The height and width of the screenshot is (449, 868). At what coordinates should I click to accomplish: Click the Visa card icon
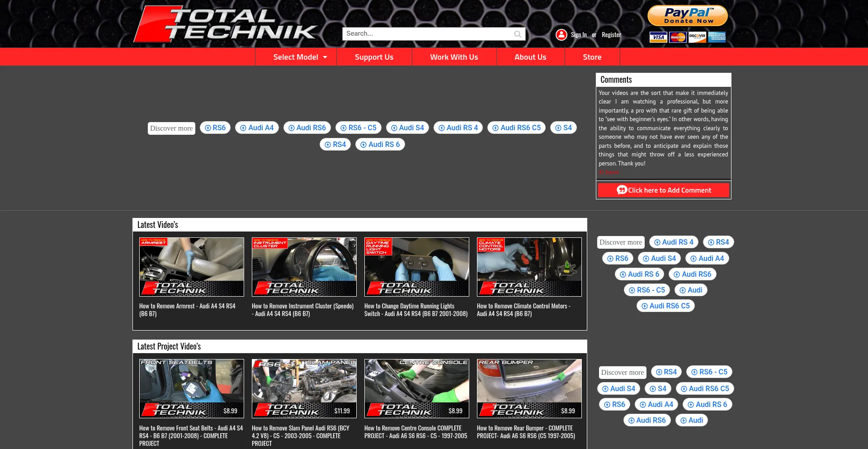point(658,37)
